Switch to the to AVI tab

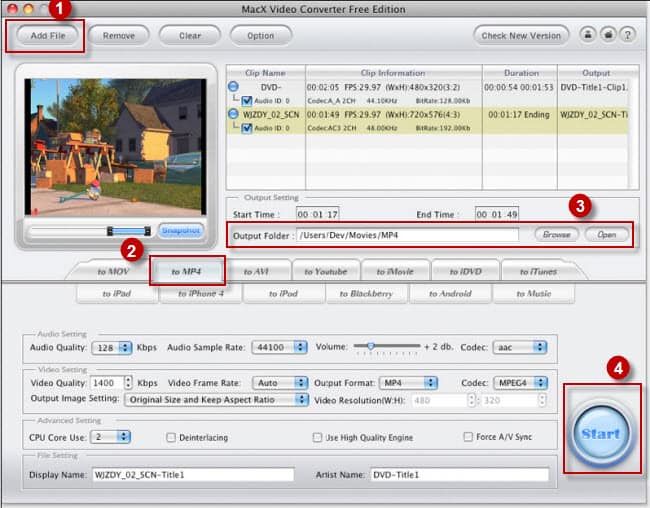pos(256,272)
